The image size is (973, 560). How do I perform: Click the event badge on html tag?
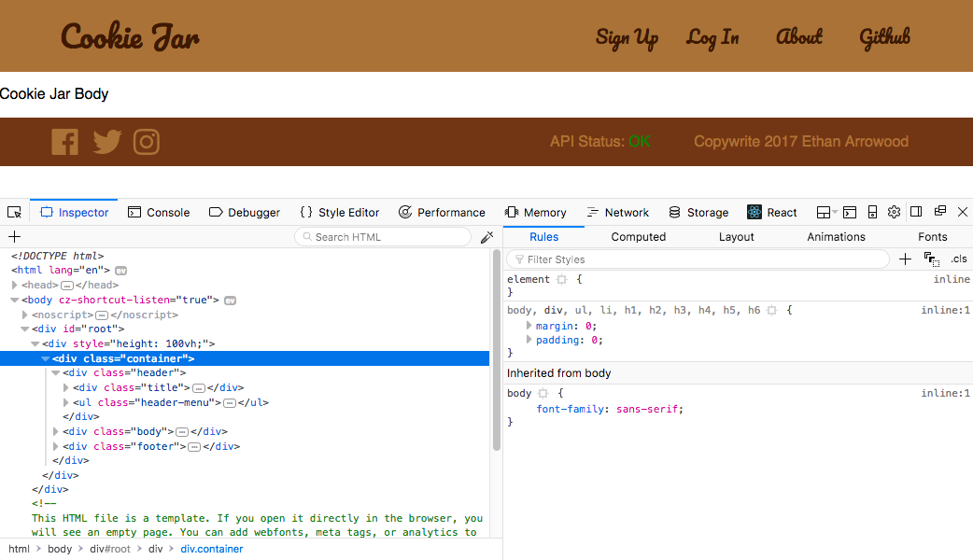(x=121, y=271)
